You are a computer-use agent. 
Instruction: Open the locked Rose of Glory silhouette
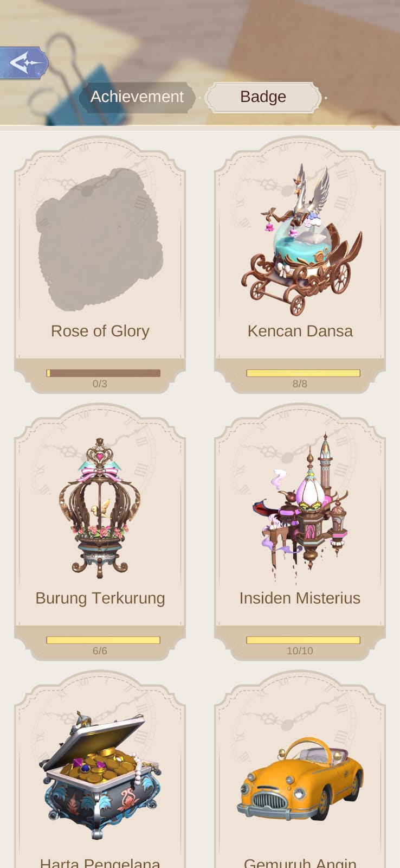point(99,239)
